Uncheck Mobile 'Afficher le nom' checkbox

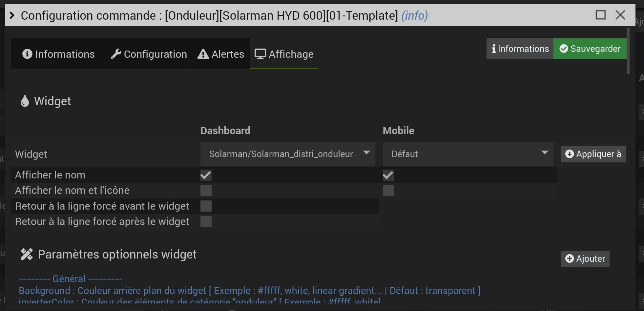click(x=388, y=175)
